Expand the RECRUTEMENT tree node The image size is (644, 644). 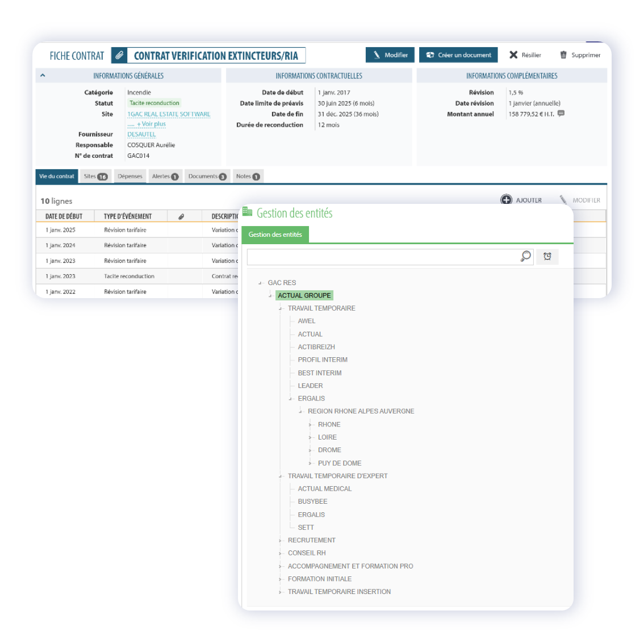281,541
